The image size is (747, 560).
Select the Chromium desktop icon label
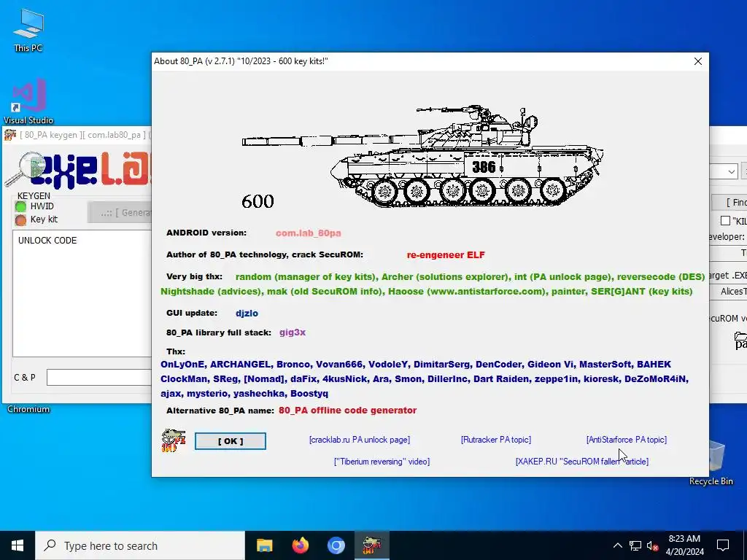coord(28,409)
